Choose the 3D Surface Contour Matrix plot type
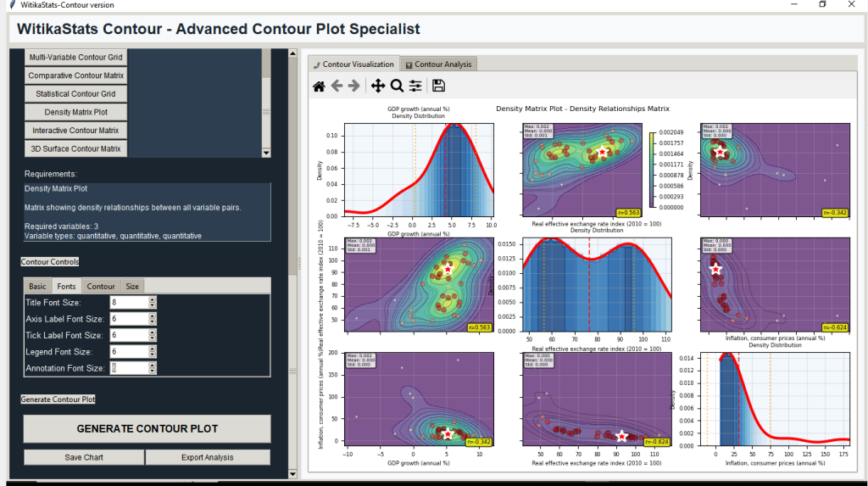 pos(75,148)
